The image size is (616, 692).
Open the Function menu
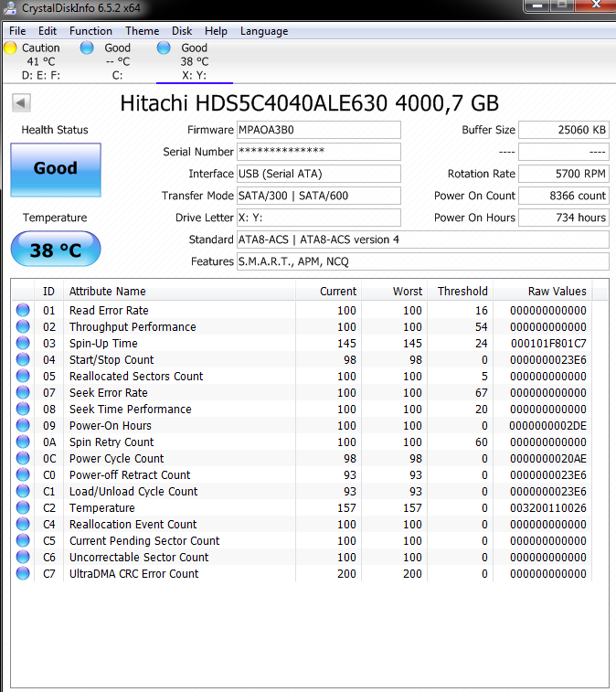tap(90, 31)
